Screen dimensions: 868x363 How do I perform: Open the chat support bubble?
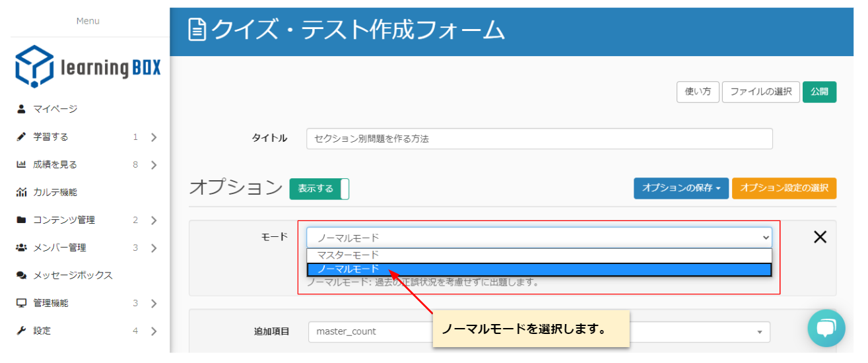pos(826,328)
